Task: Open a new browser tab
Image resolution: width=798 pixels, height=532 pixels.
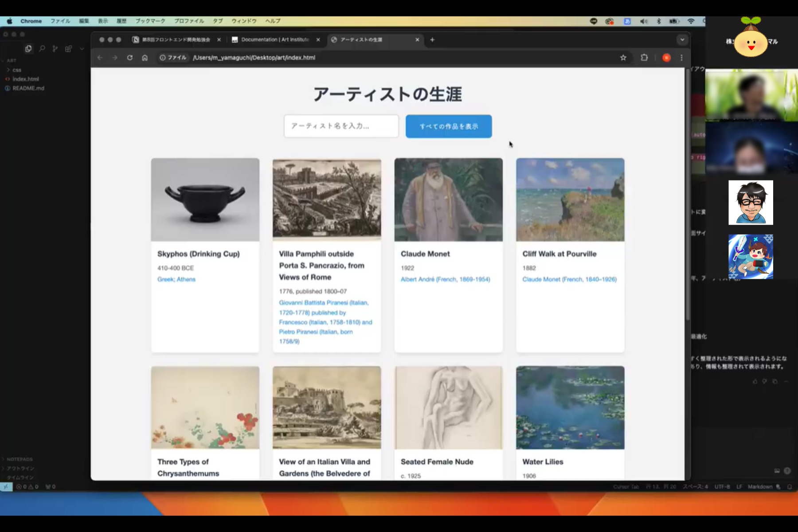Action: [x=432, y=40]
